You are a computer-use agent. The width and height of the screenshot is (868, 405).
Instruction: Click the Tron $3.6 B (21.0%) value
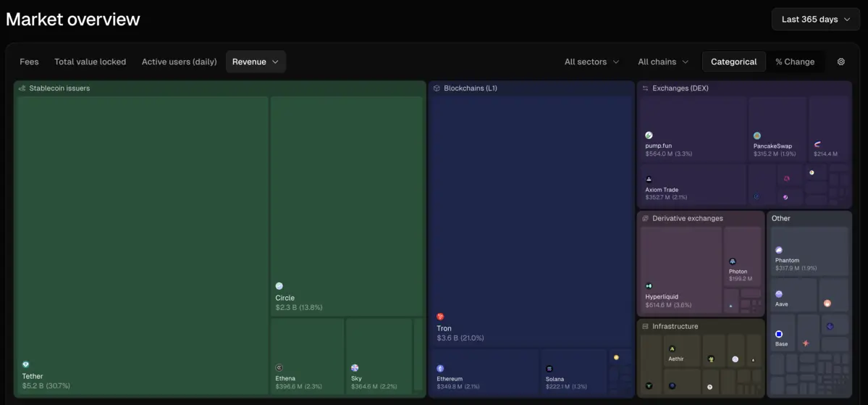tap(460, 338)
